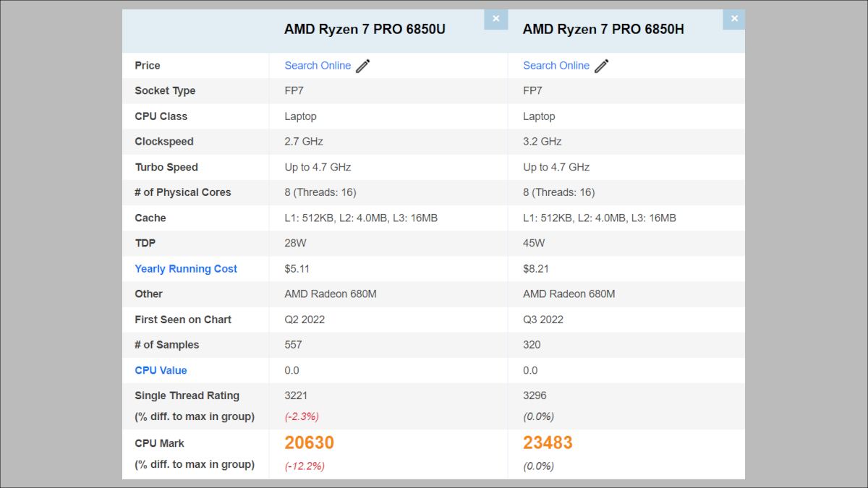The width and height of the screenshot is (868, 488).
Task: Click the AMD Radeon 680M entry for 6850U
Action: 331,294
